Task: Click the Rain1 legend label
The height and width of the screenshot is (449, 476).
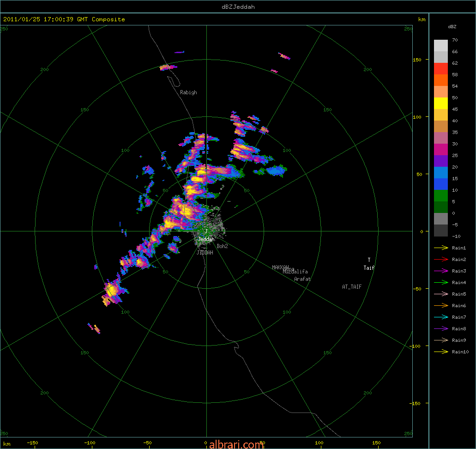Action: click(x=459, y=248)
